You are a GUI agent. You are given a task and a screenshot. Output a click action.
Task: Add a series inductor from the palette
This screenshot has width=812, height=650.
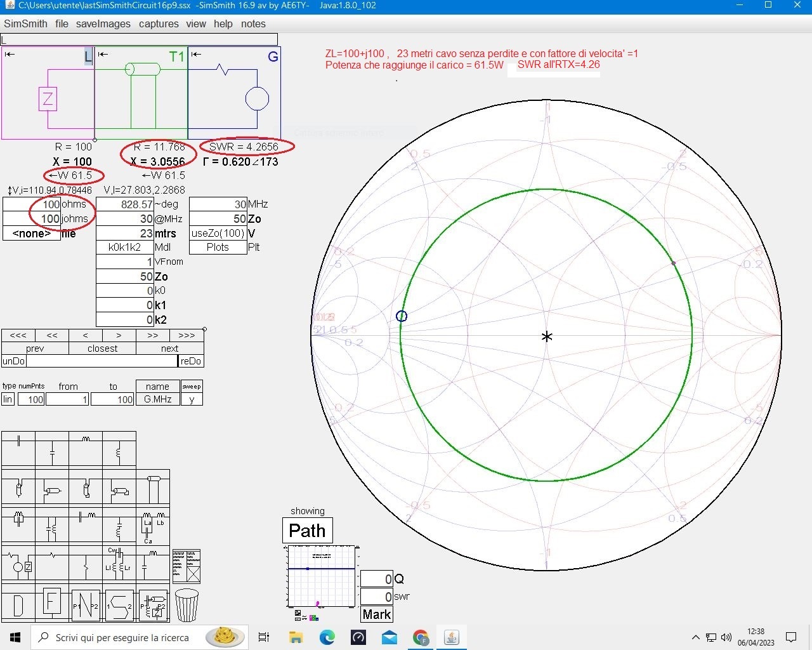pyautogui.click(x=86, y=449)
